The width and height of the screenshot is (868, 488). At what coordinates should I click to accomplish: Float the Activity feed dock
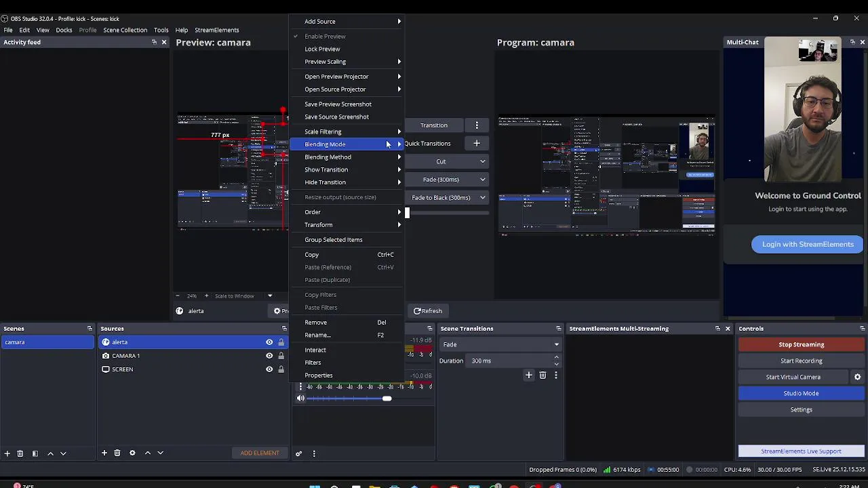pyautogui.click(x=154, y=42)
